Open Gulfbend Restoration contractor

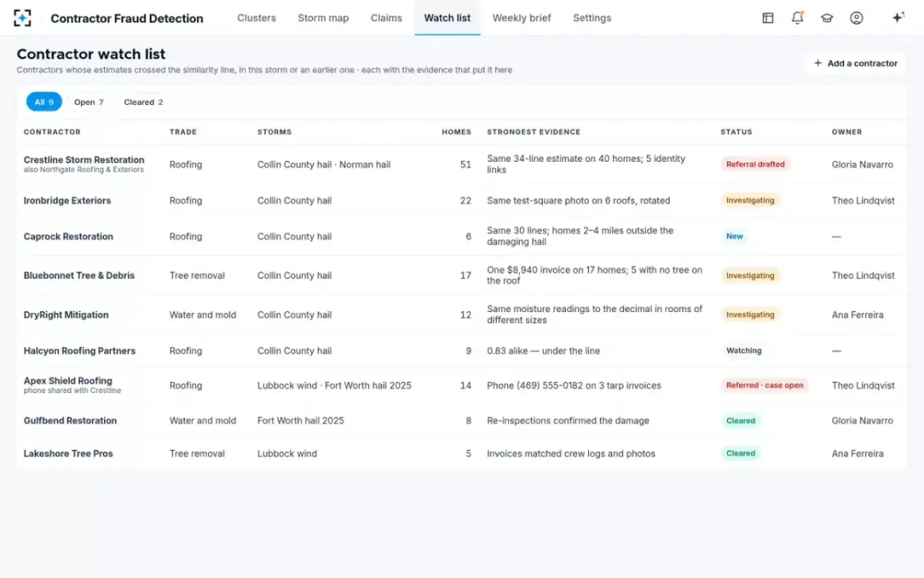pyautogui.click(x=70, y=421)
